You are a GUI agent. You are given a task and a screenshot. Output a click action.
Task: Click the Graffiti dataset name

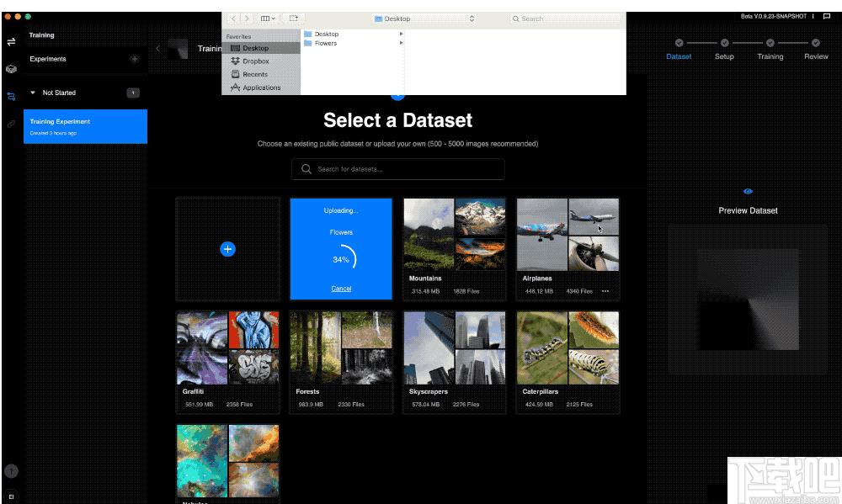[x=193, y=392]
